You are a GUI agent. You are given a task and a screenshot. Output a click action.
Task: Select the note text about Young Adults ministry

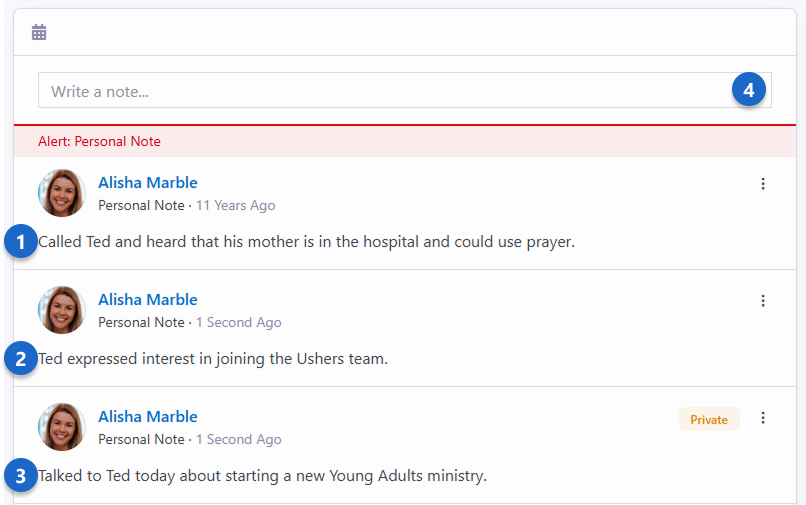(x=265, y=476)
